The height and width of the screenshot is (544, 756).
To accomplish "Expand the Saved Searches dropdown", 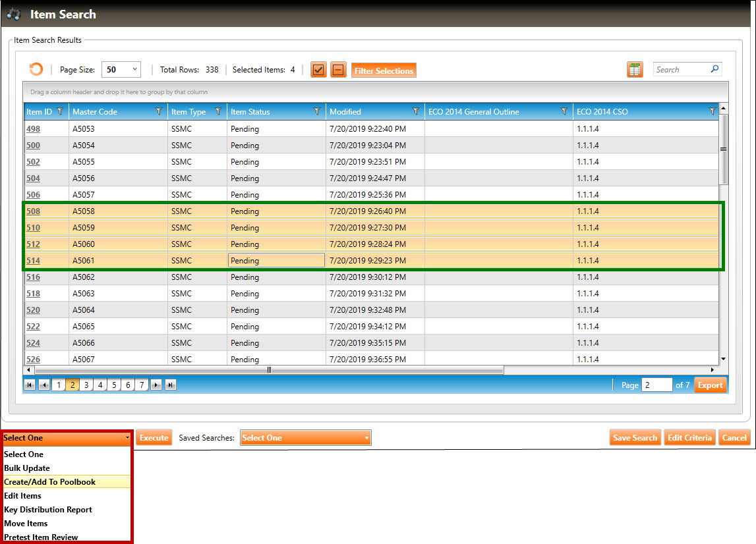I will tap(306, 438).
